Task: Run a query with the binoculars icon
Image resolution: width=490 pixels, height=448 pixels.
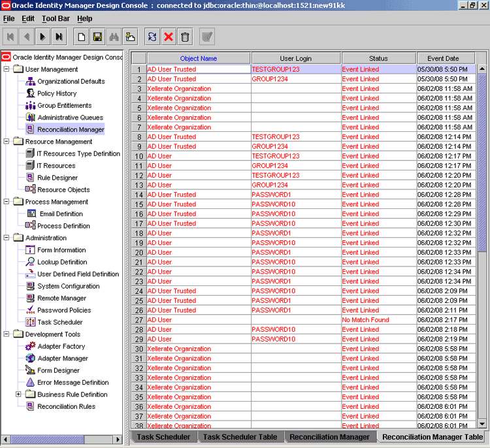Action: (x=114, y=37)
